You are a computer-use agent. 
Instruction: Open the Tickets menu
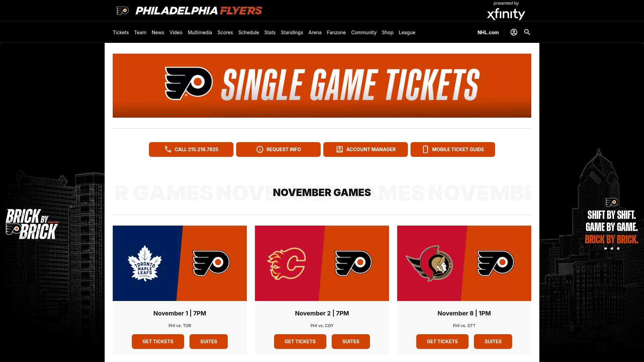pyautogui.click(x=121, y=33)
